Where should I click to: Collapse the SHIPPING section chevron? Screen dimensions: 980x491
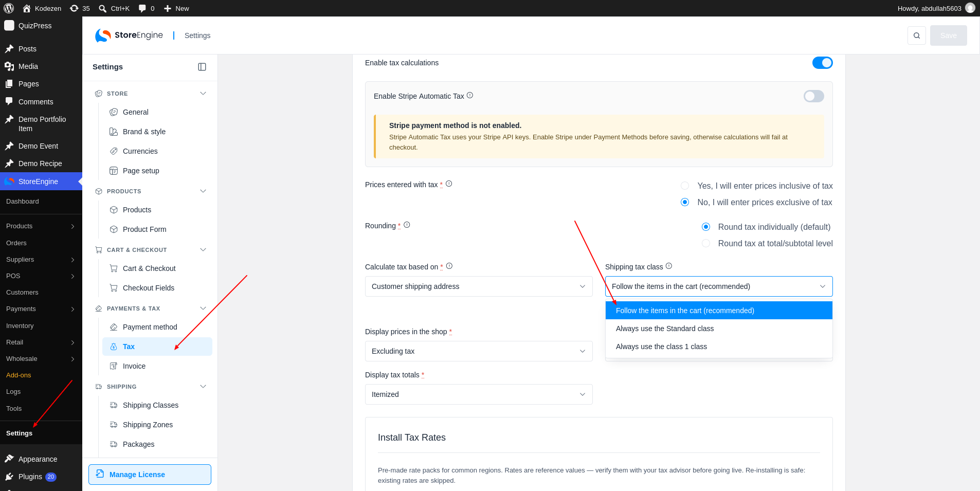203,387
